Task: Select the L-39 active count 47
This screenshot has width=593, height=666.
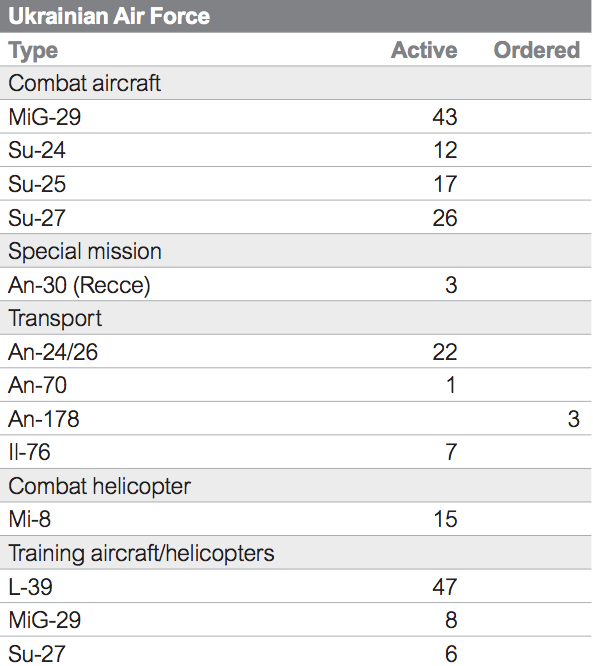Action: click(445, 587)
